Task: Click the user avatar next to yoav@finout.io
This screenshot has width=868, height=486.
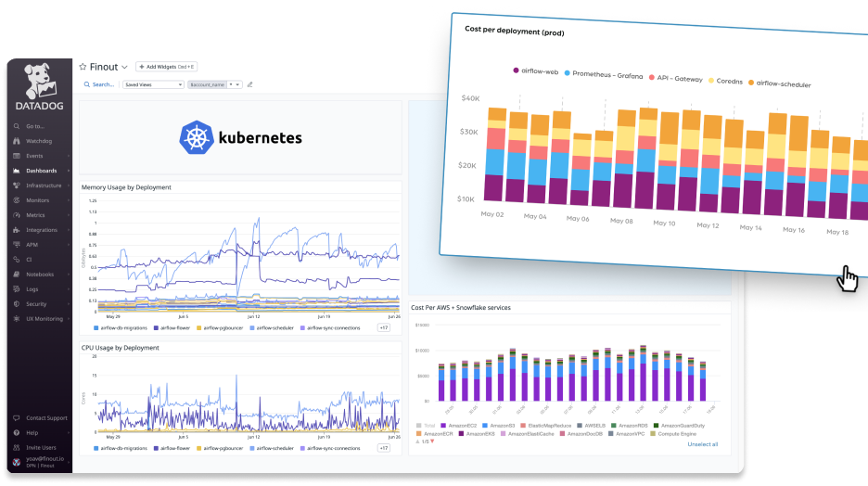Action: [17, 462]
